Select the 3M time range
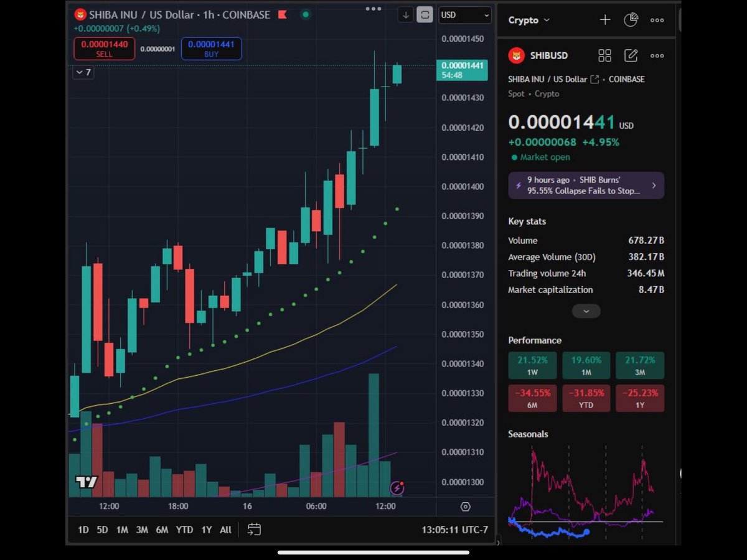The width and height of the screenshot is (747, 560). (x=142, y=530)
